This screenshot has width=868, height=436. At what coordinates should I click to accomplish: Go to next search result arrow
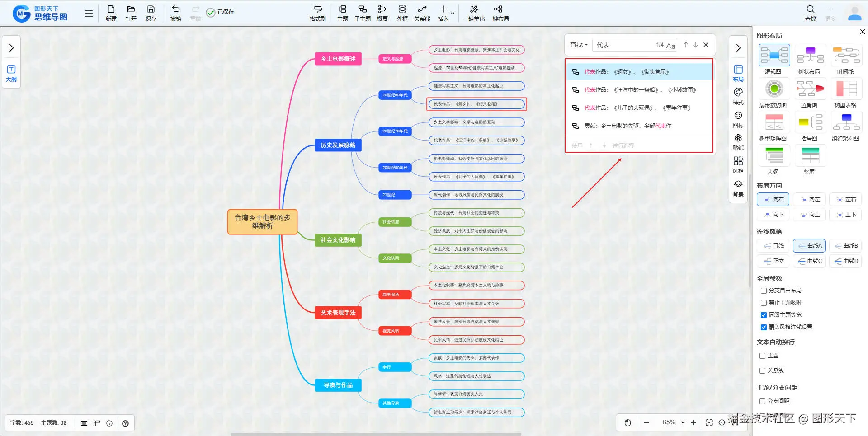(696, 45)
